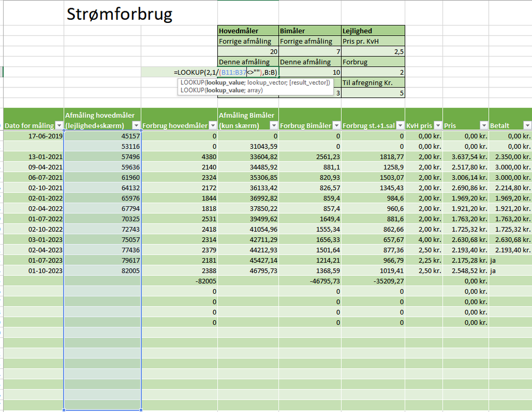Select KvH pris cell 4,00 kr.
The image size is (532, 412).
click(424, 239)
